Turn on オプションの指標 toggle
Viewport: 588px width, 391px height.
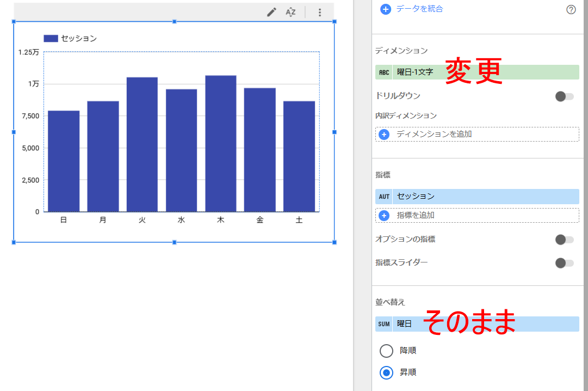[564, 240]
